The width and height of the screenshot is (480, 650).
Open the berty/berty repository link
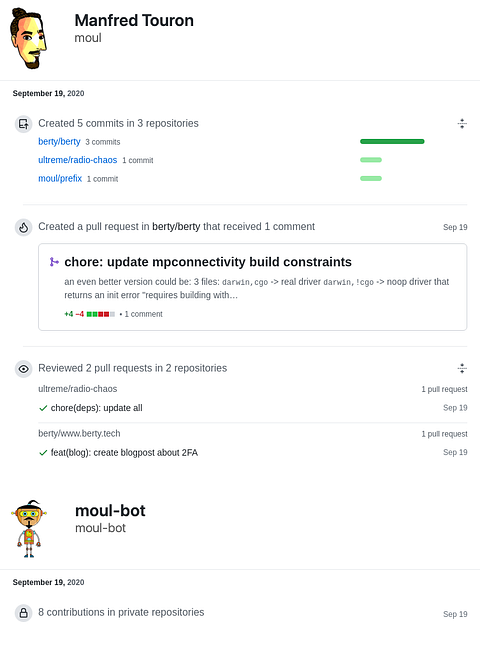[x=59, y=141]
